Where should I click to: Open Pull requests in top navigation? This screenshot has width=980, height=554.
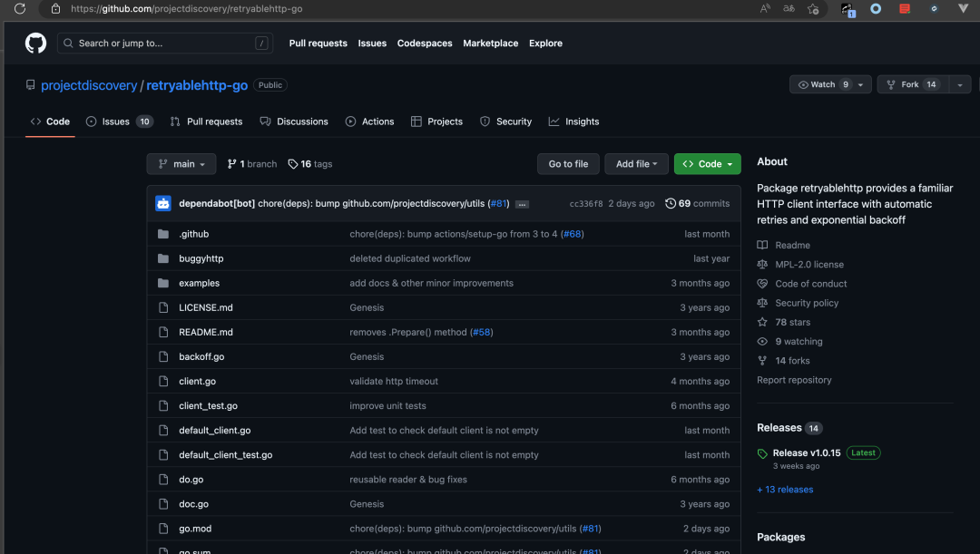pos(318,44)
